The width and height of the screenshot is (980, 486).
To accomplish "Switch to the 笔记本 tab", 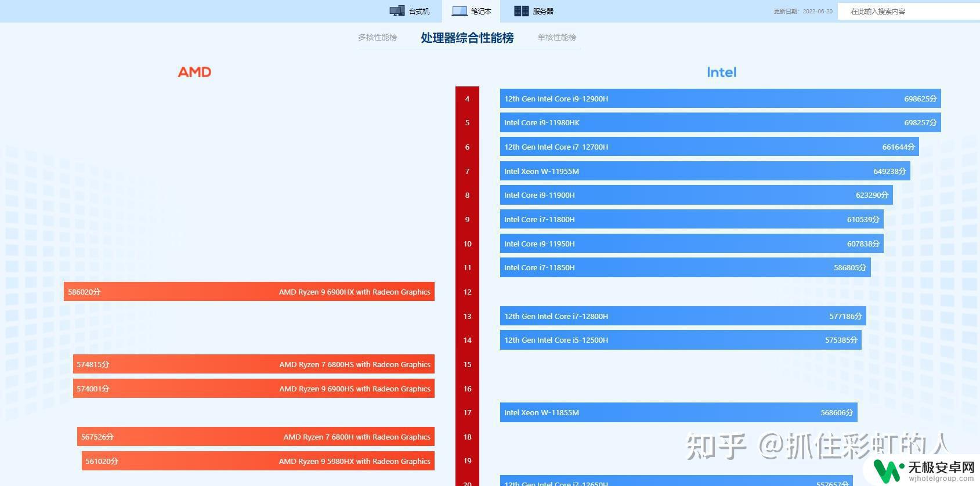I will (472, 11).
